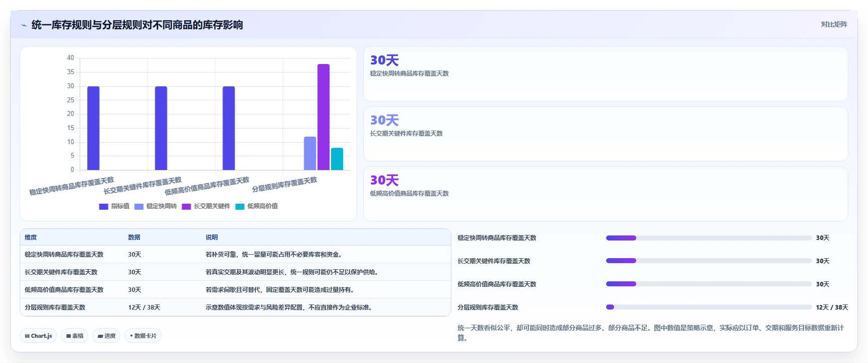Click the 长交期关键件库存覆盖天数 progress bar
The height and width of the screenshot is (363, 868).
[709, 261]
